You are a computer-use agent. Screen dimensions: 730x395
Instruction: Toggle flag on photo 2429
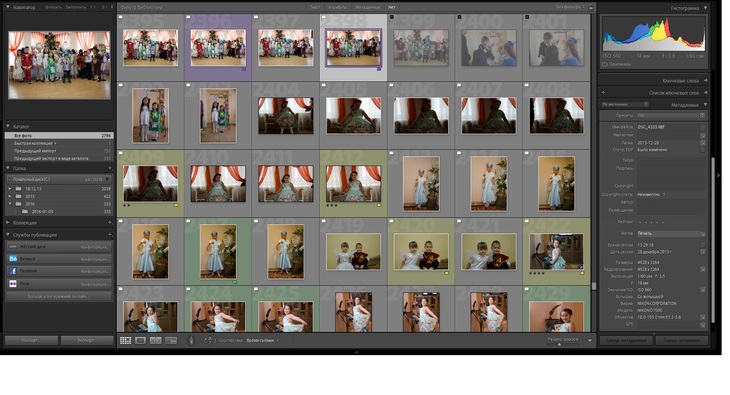click(527, 289)
